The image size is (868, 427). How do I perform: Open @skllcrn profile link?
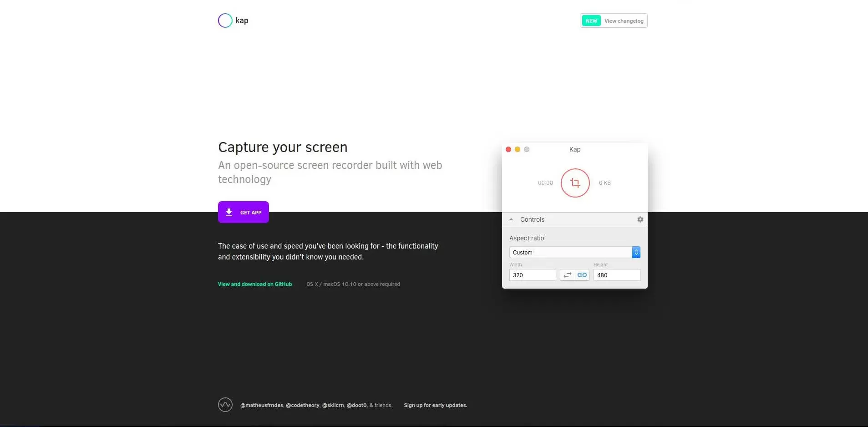[x=333, y=405]
